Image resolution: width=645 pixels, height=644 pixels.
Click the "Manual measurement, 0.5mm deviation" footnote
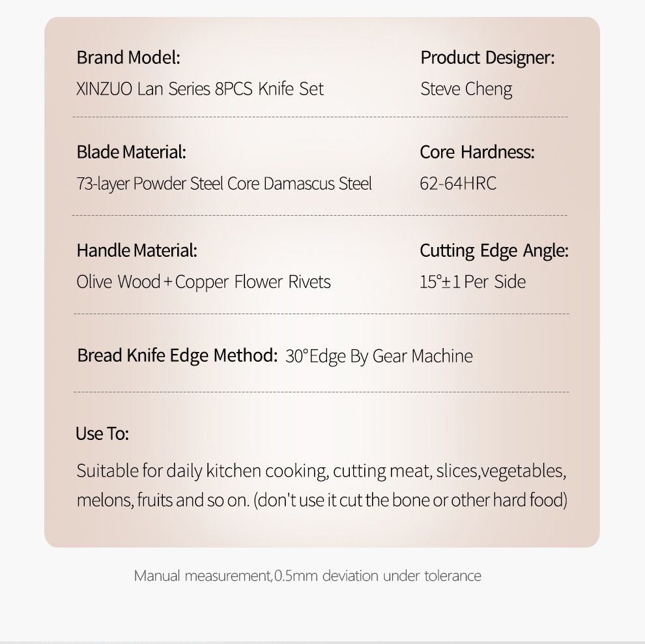308,576
